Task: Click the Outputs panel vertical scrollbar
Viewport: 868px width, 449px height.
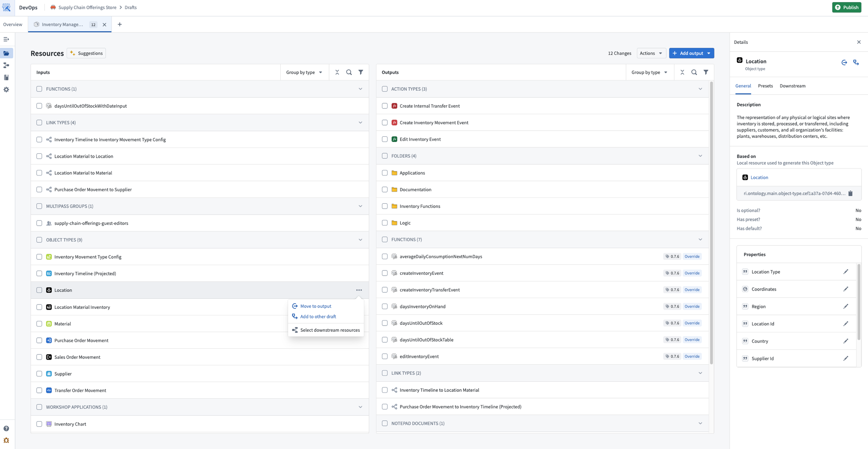Action: tap(711, 223)
